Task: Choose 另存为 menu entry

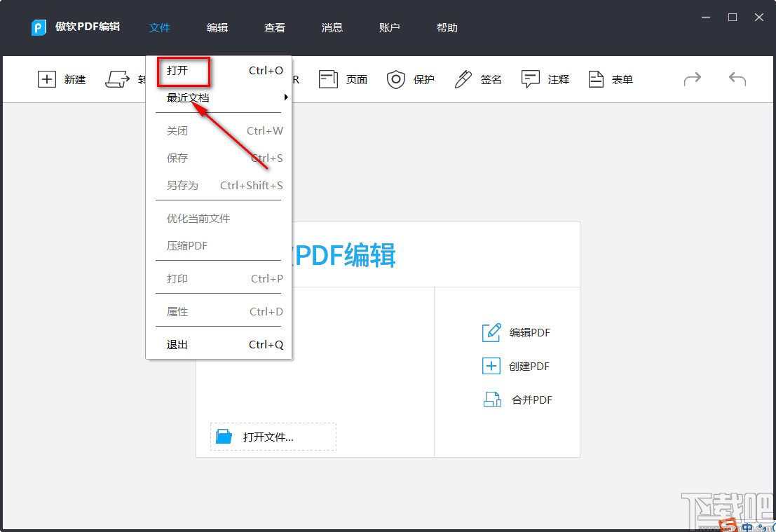Action: [x=219, y=186]
